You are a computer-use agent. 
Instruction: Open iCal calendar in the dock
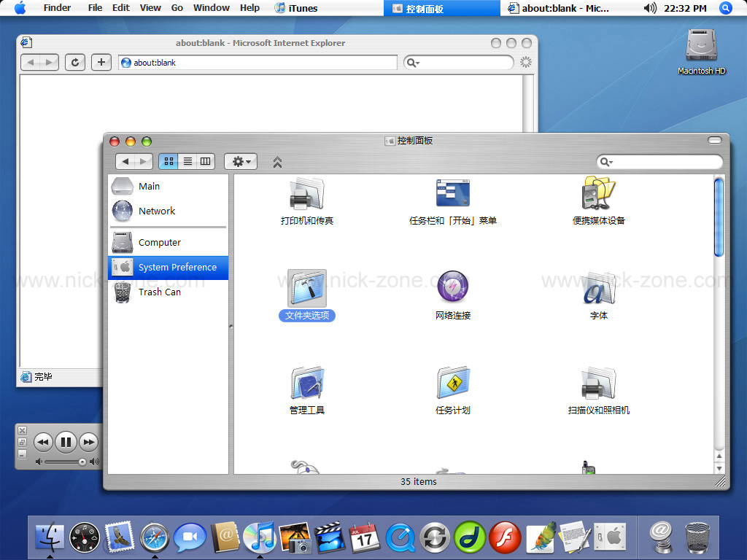tap(365, 537)
